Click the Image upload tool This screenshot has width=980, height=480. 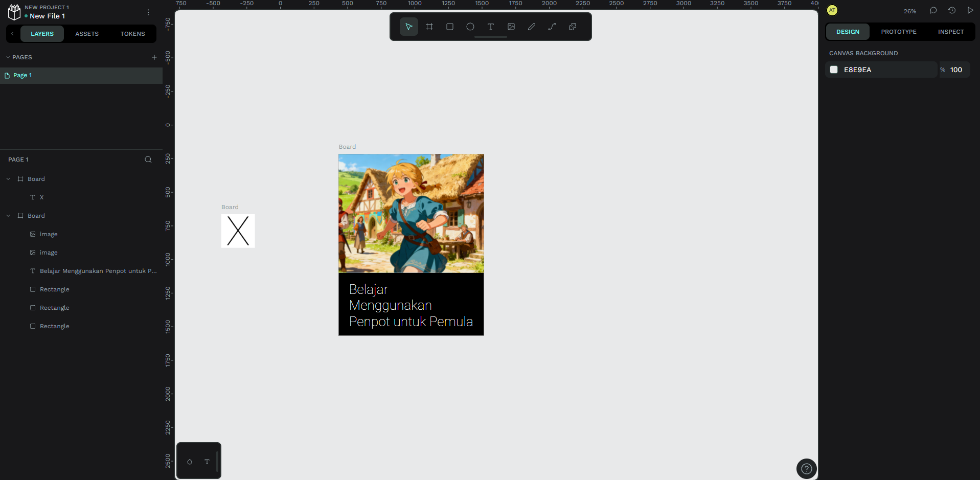point(511,27)
